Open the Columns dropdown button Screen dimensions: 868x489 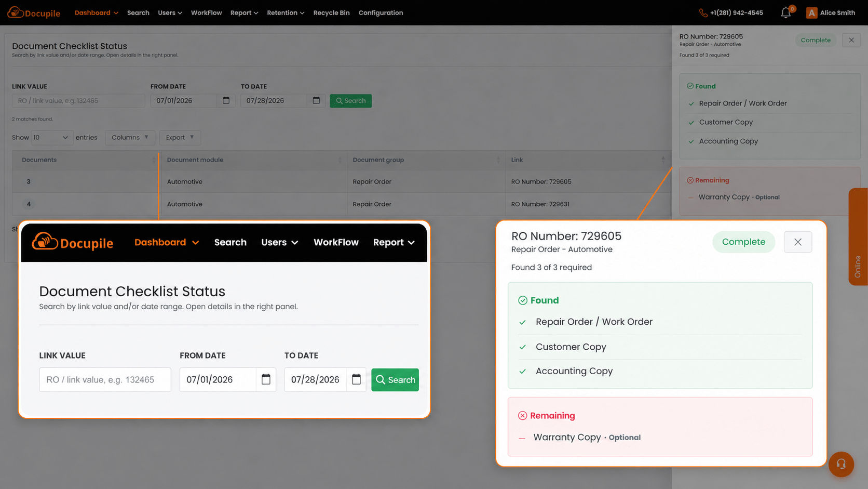(x=130, y=138)
